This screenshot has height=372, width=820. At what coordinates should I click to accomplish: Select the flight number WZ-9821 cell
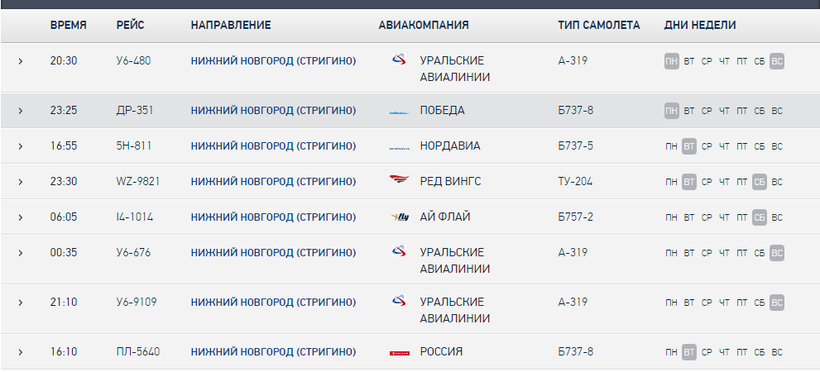point(138,182)
